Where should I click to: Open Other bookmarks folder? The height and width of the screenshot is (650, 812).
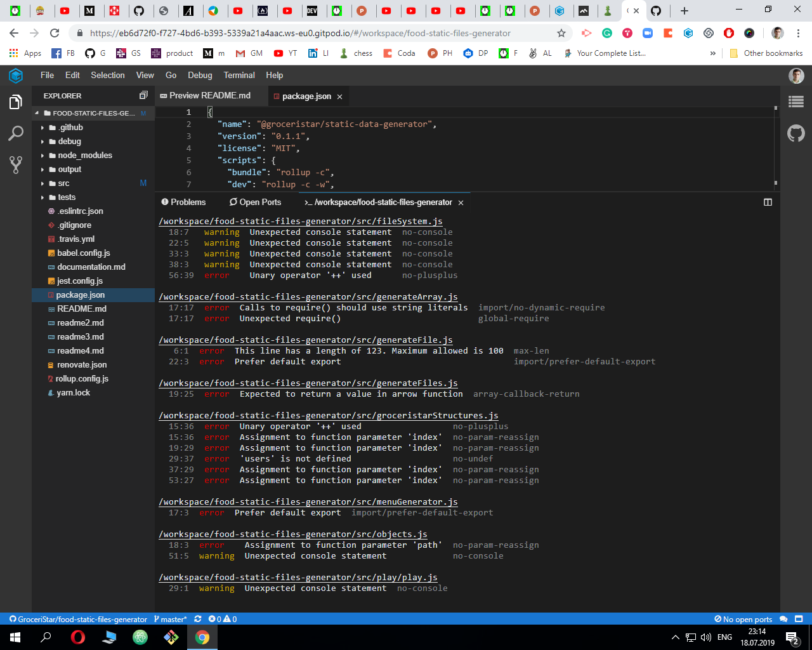[766, 53]
